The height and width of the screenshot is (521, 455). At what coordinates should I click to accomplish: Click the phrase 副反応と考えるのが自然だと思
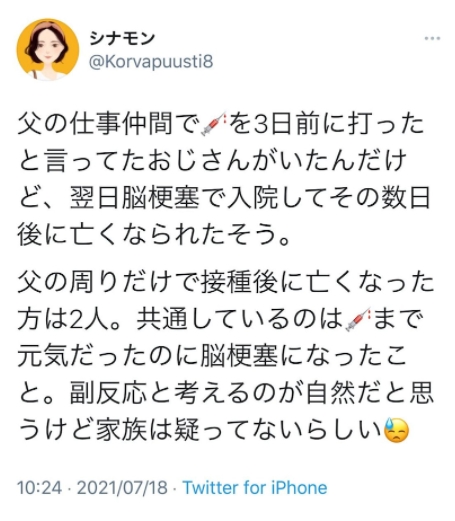click(252, 393)
